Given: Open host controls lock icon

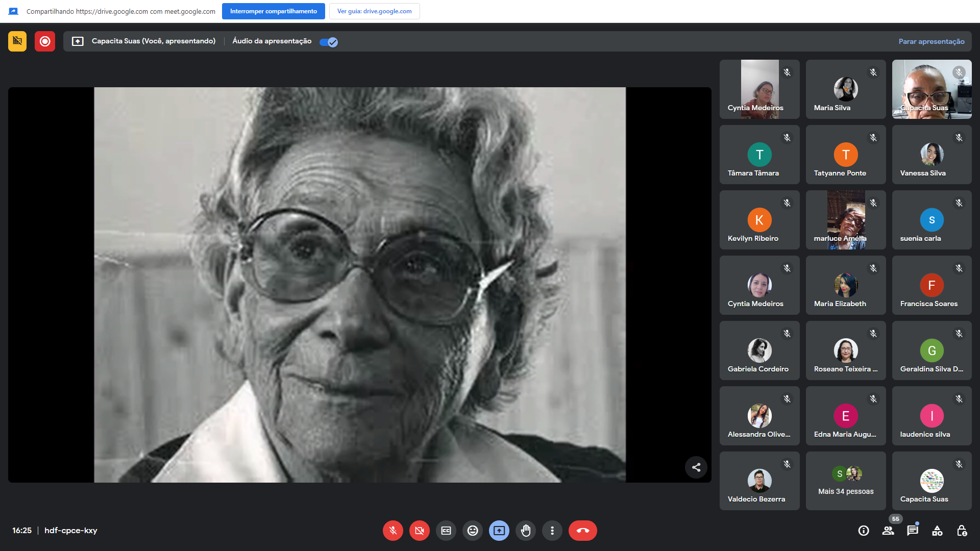Looking at the screenshot, I should click(962, 531).
